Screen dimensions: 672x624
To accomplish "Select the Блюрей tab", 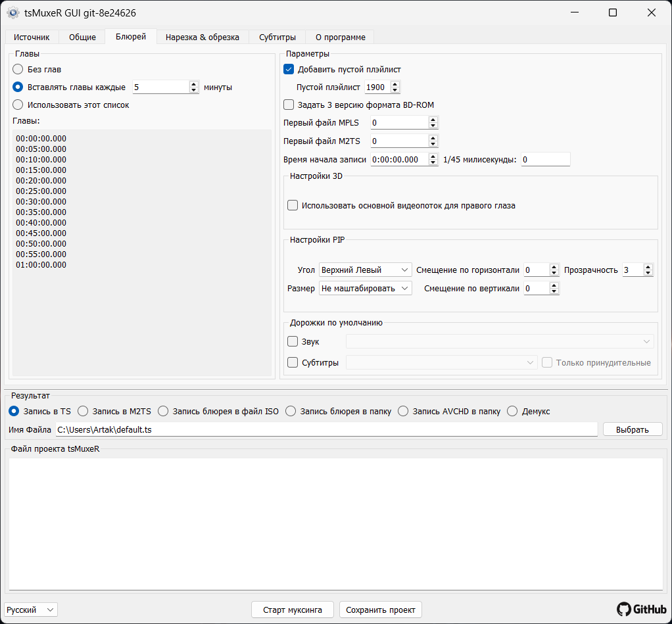I will pyautogui.click(x=131, y=37).
